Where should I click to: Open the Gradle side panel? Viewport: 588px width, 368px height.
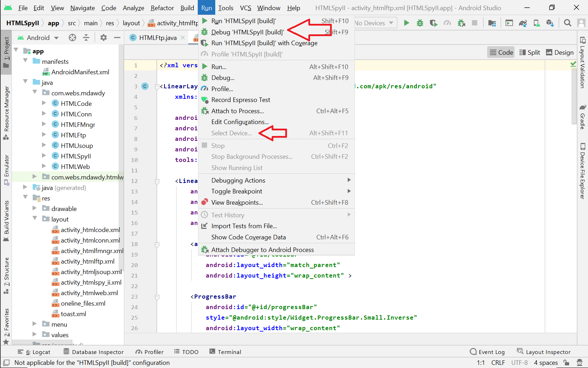pos(583,117)
